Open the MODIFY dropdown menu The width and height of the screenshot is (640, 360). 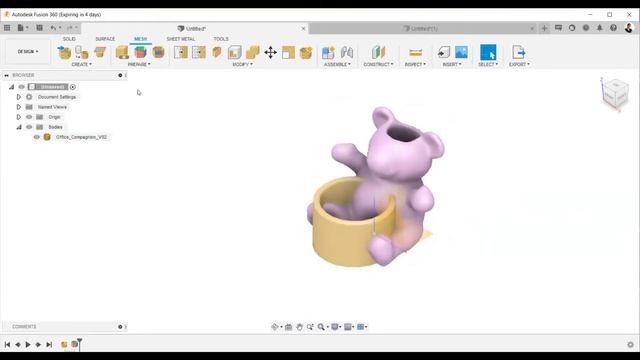pos(242,64)
